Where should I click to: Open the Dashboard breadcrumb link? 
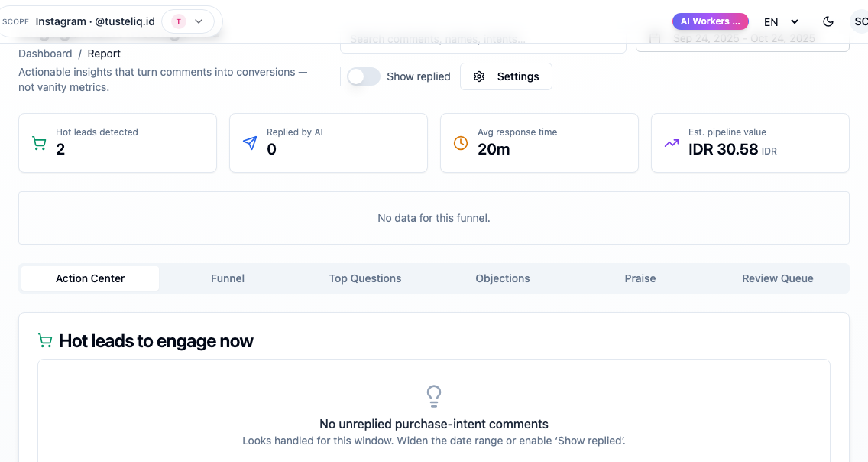[x=45, y=54]
